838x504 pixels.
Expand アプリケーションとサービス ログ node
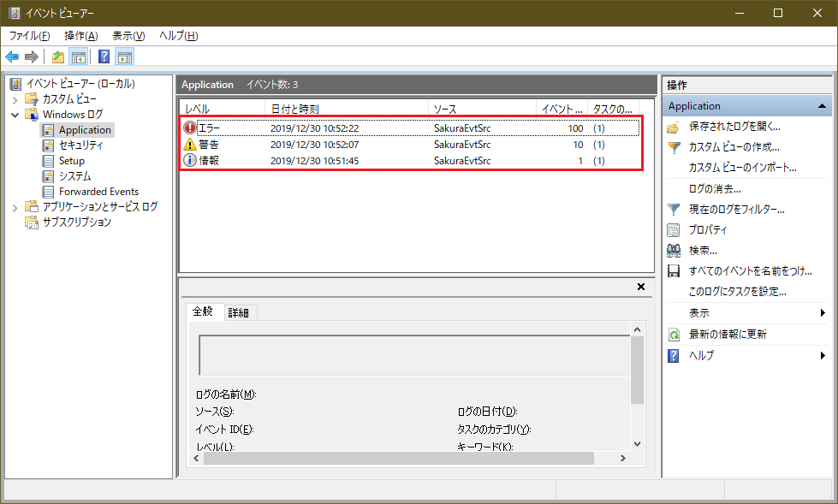15,207
